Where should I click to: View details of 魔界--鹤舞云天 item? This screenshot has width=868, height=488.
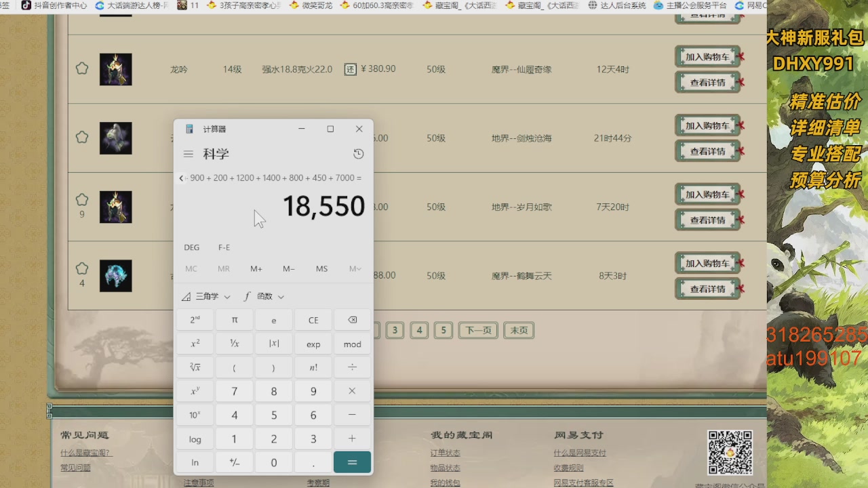coord(707,289)
